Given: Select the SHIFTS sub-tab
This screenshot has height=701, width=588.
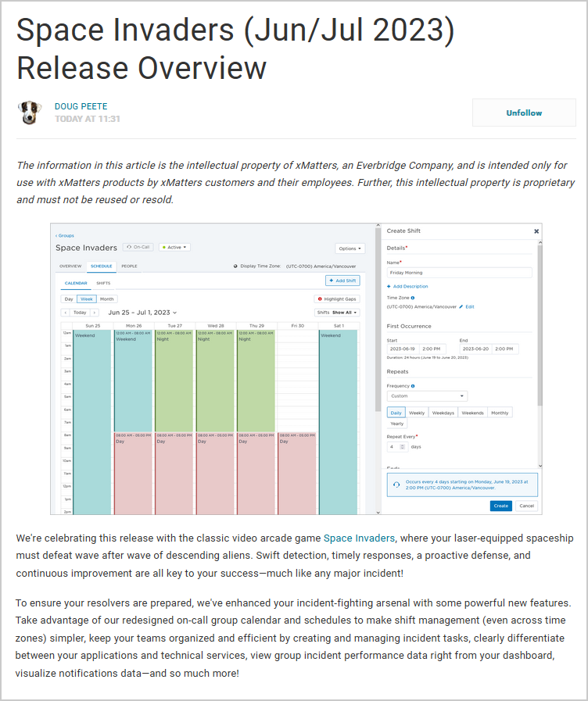Looking at the screenshot, I should [x=103, y=283].
